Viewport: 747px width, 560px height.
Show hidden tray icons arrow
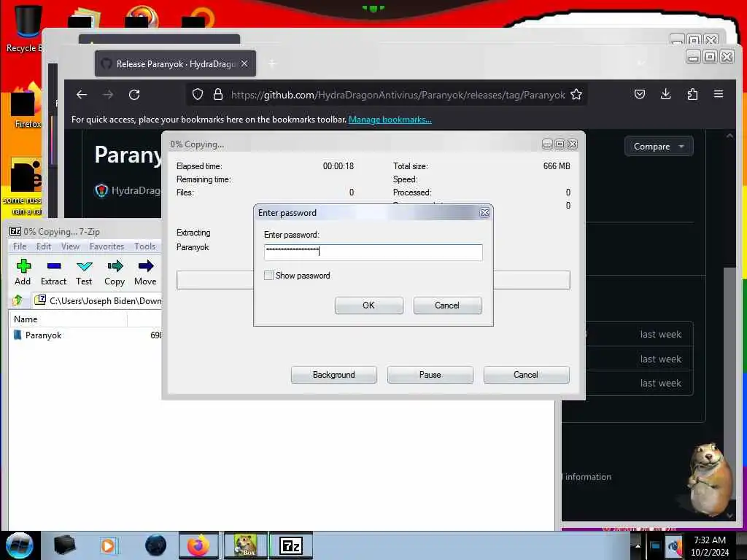coord(638,545)
